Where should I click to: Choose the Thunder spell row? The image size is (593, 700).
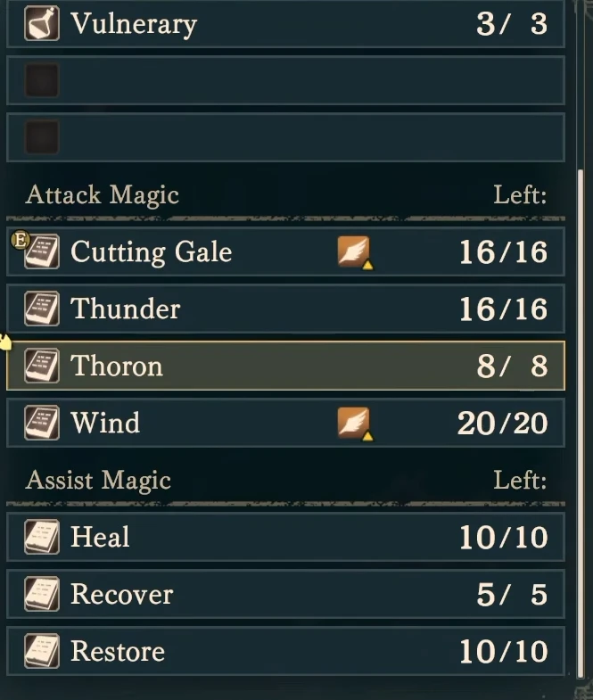(x=285, y=309)
